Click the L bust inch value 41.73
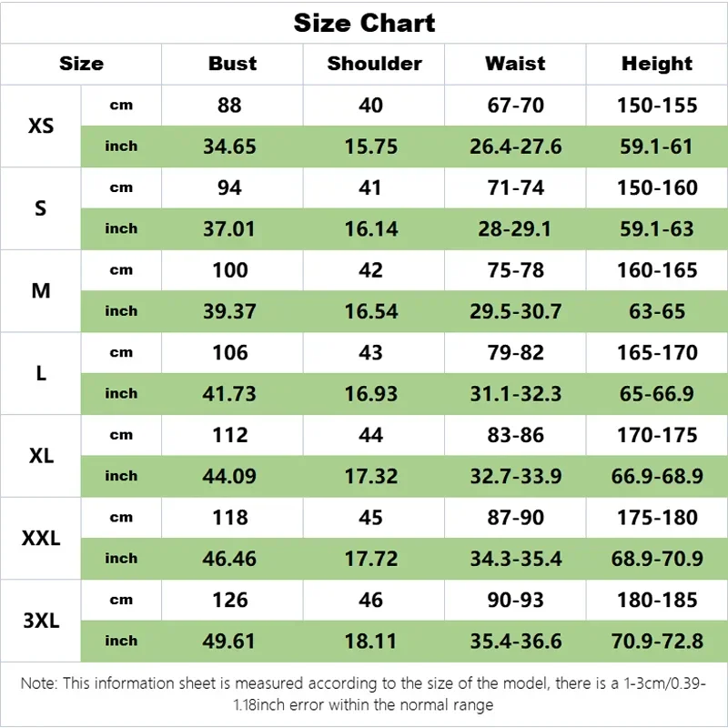 coord(229,394)
